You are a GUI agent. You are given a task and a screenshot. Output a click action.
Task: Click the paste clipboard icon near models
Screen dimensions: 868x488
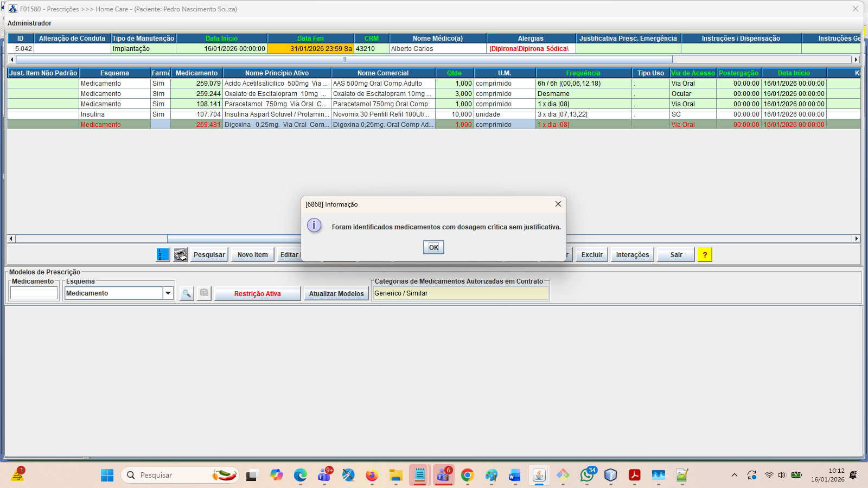[x=204, y=293]
